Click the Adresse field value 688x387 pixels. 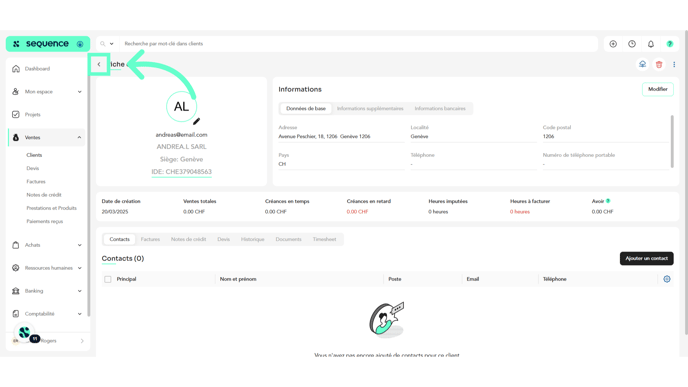[x=324, y=136]
